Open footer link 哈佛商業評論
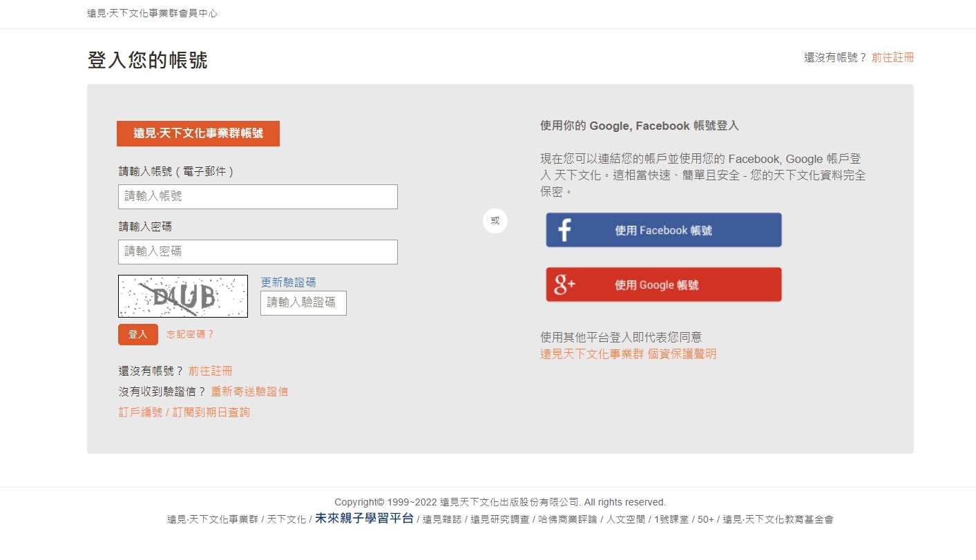976x560 pixels. coord(568,519)
